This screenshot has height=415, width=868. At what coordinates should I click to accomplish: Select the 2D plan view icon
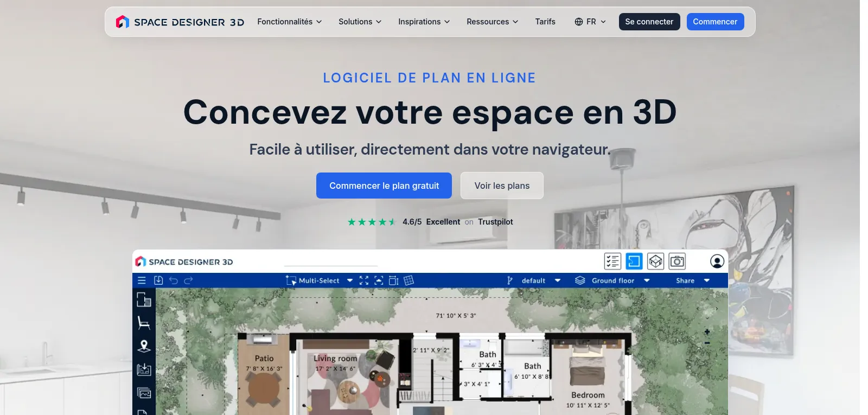point(634,261)
